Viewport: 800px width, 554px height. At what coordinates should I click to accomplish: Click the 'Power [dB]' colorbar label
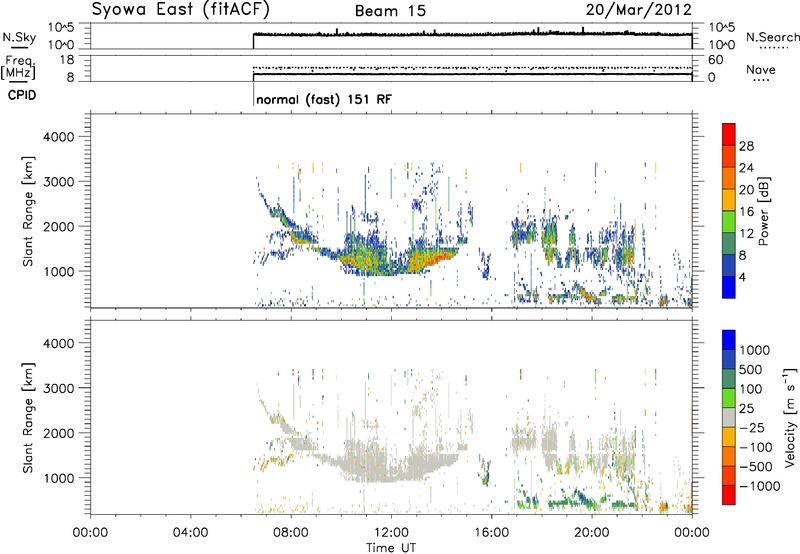[x=763, y=211]
